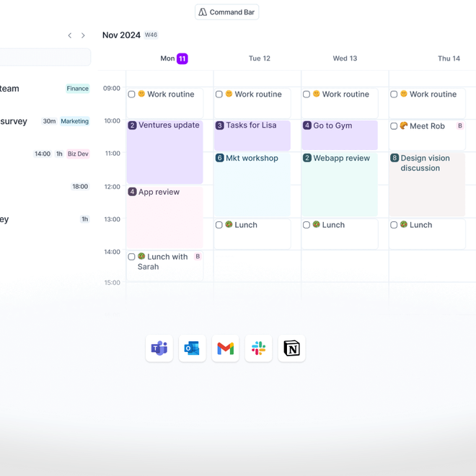Click the smiley emoji on Wednesday Work routine

pos(317,94)
